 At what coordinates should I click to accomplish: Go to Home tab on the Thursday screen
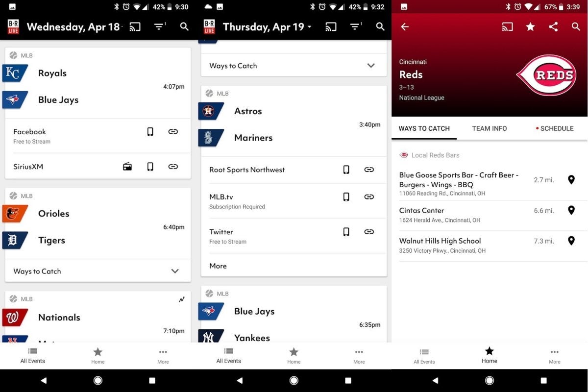tap(294, 356)
